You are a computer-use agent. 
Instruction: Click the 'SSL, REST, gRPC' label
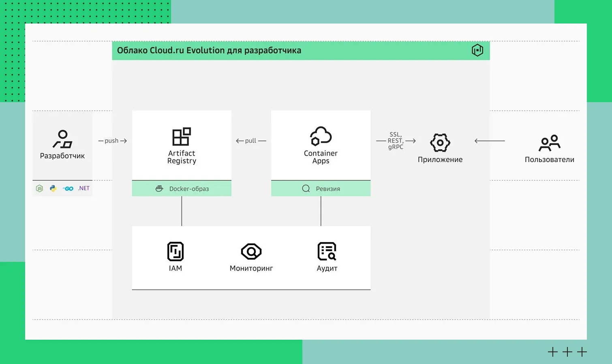[395, 141]
